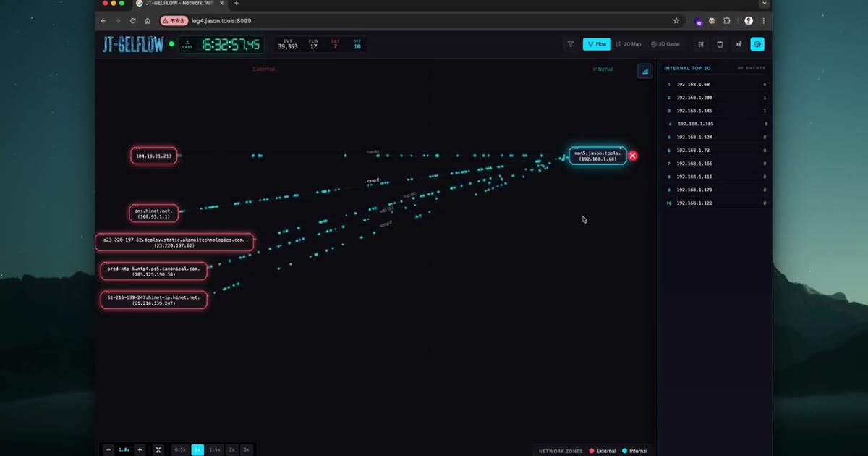Set playback speed to 0.5x

point(180,449)
